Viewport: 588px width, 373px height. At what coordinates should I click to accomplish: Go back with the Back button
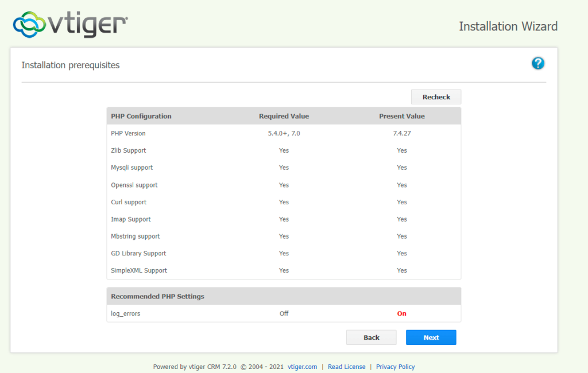tap(372, 337)
